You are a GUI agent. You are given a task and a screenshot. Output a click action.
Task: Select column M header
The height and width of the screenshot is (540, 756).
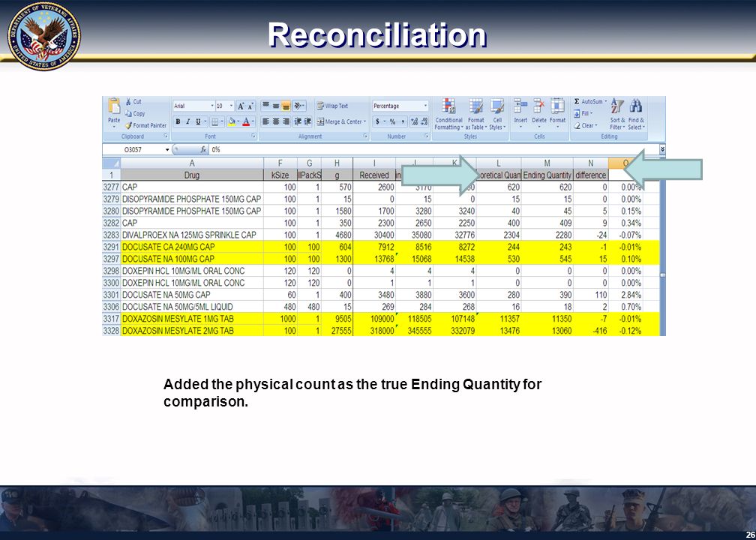[547, 163]
